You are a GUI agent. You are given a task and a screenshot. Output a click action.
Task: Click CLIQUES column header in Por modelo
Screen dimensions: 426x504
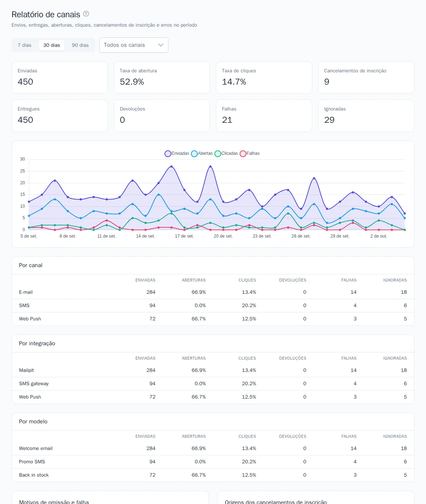click(247, 436)
